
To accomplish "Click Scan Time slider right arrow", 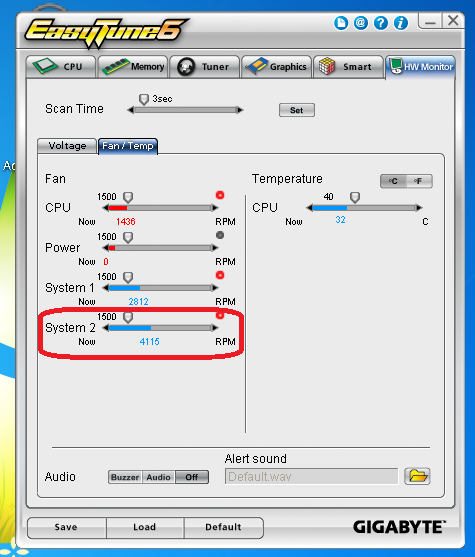I will click(240, 110).
